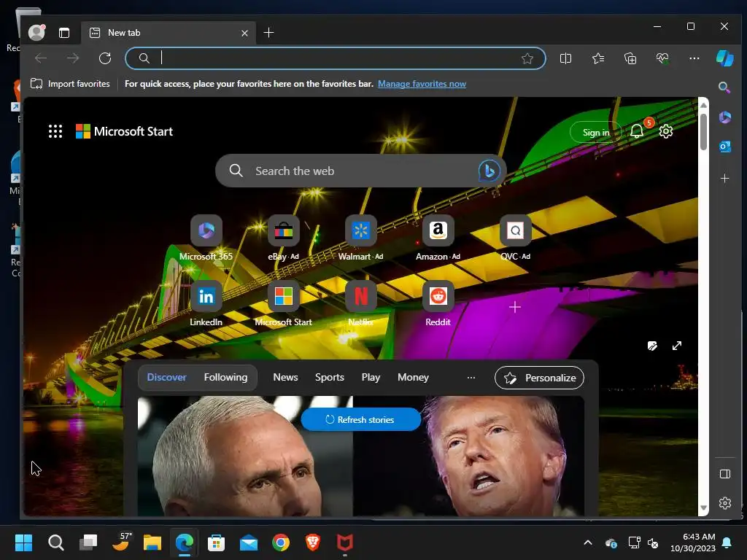
Task: Open the Reddit quick link
Action: point(438,303)
